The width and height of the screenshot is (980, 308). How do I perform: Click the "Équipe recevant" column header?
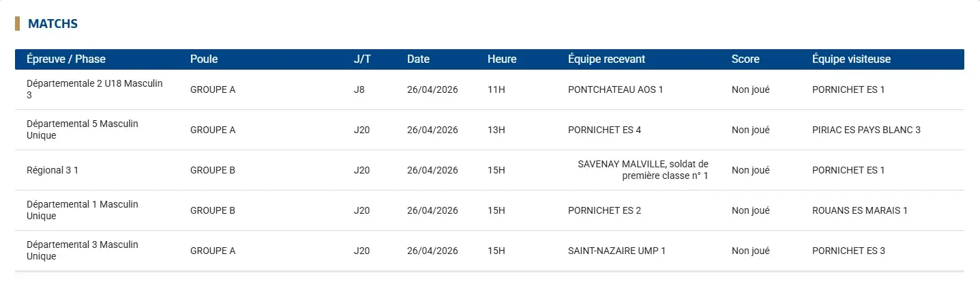click(606, 59)
